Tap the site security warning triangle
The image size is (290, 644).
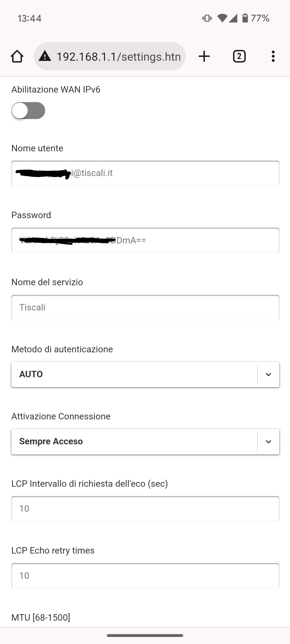[45, 56]
